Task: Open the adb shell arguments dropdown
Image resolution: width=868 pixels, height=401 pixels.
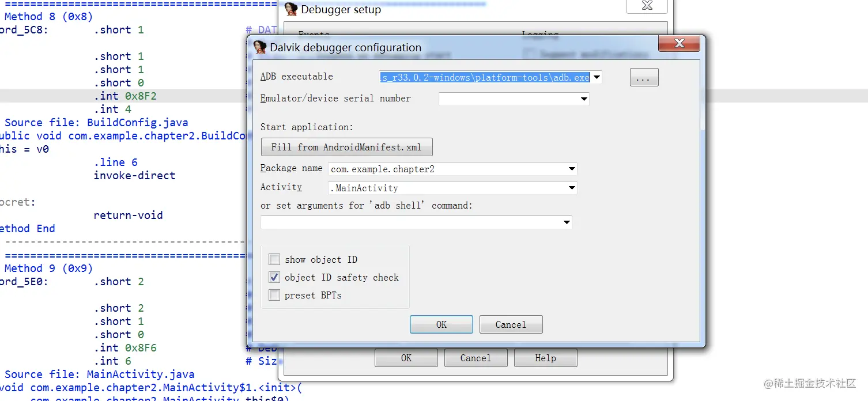Action: pyautogui.click(x=567, y=222)
